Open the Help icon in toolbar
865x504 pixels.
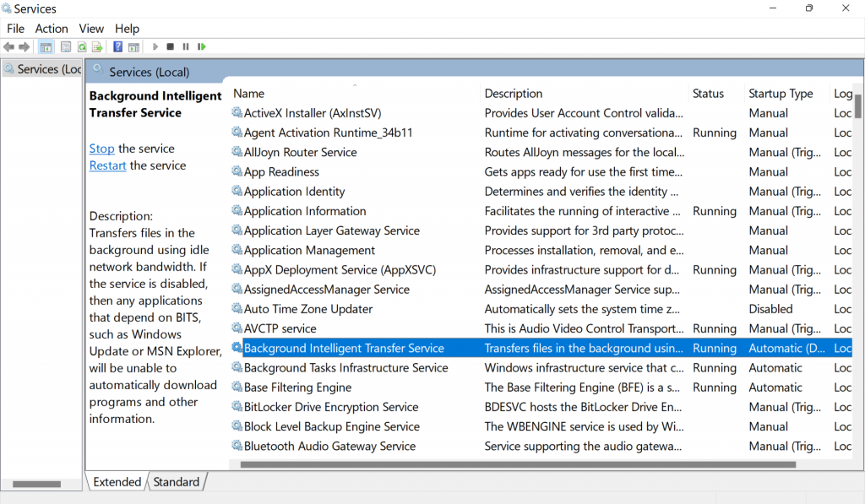117,46
